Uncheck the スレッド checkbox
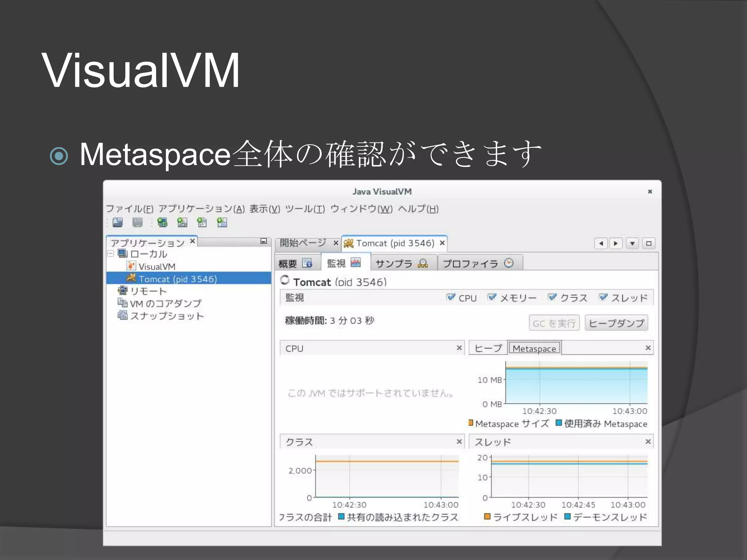The width and height of the screenshot is (747, 560). tap(603, 297)
